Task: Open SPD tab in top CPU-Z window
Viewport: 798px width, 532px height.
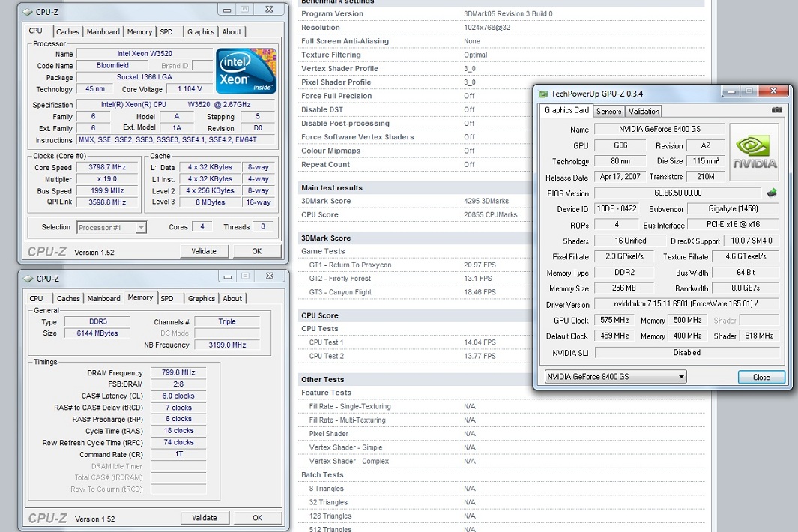Action: pyautogui.click(x=166, y=31)
